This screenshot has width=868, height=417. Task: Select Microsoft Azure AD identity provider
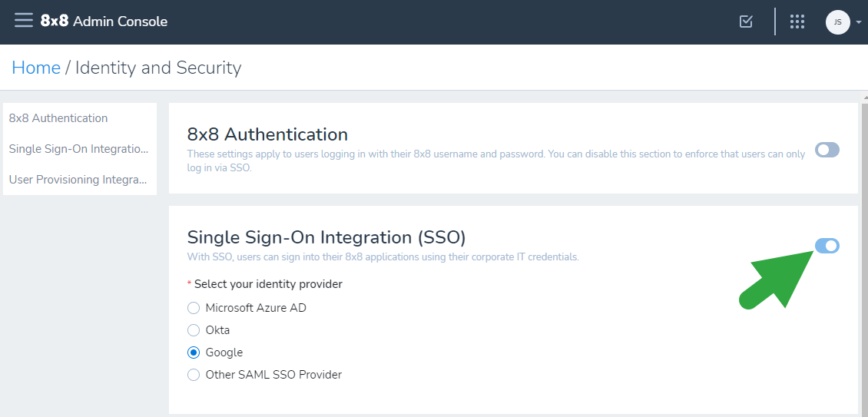point(194,308)
